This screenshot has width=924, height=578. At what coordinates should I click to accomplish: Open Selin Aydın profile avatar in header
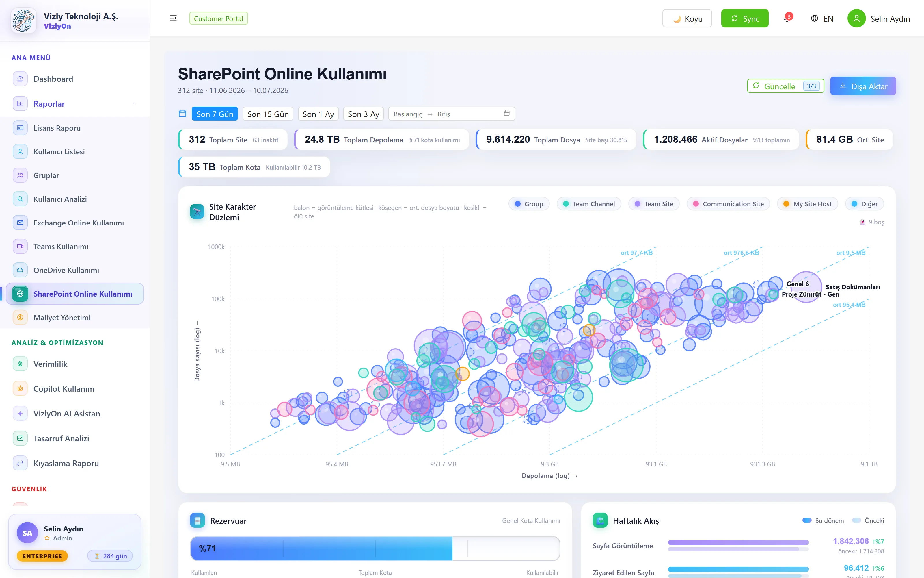point(856,18)
